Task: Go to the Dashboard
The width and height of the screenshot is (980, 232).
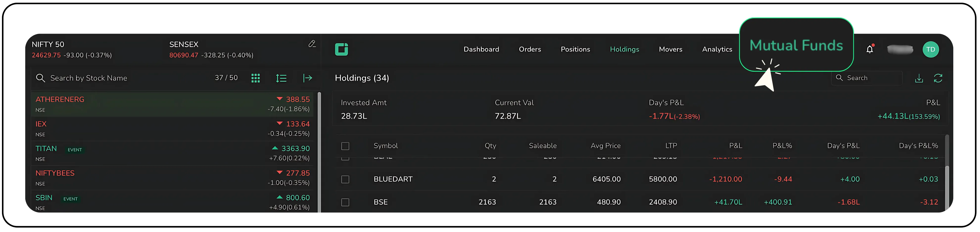Action: click(481, 49)
